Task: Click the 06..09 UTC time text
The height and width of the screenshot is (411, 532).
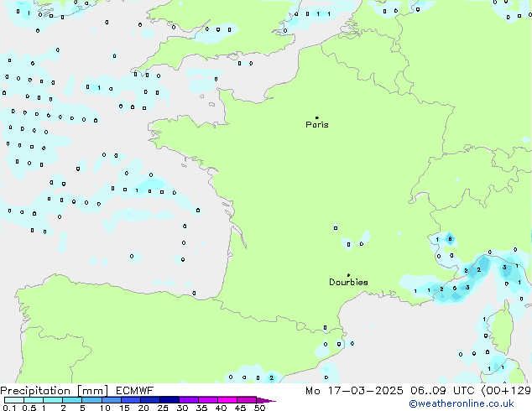Action: (442, 391)
